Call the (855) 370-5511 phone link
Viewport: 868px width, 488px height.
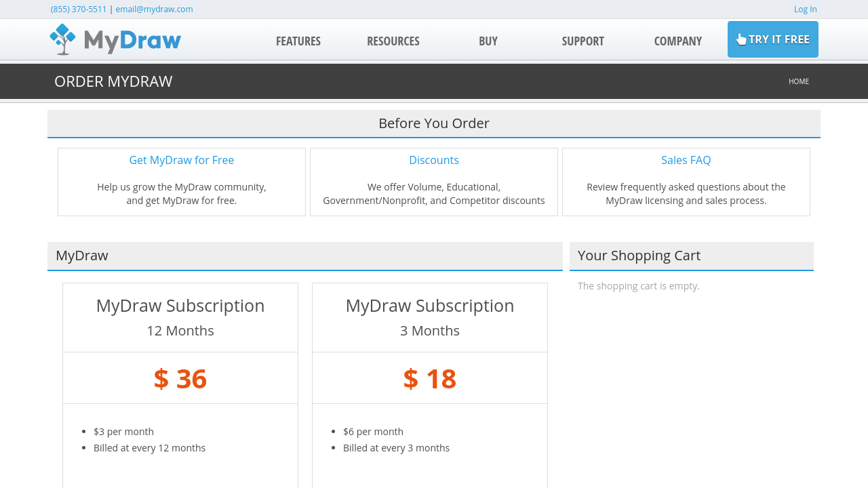(79, 9)
